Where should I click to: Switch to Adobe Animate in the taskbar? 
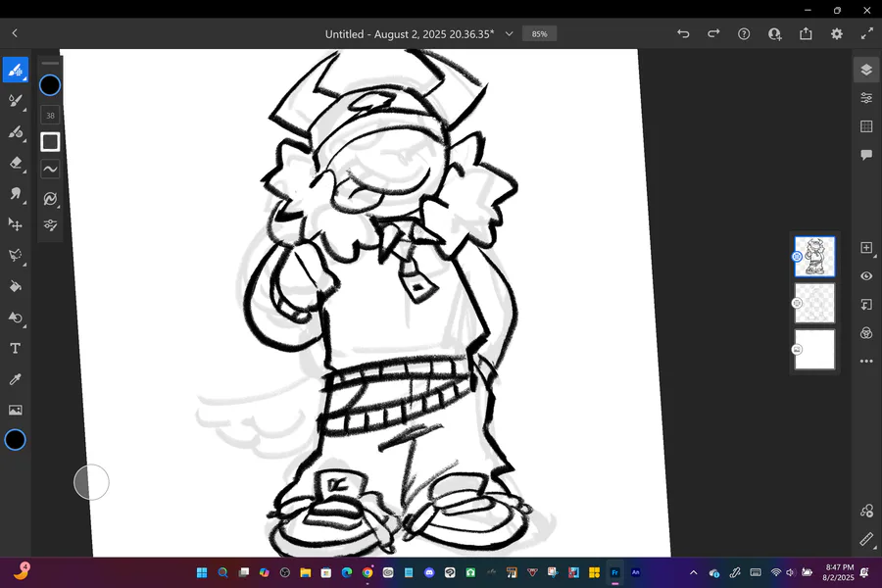point(636,572)
